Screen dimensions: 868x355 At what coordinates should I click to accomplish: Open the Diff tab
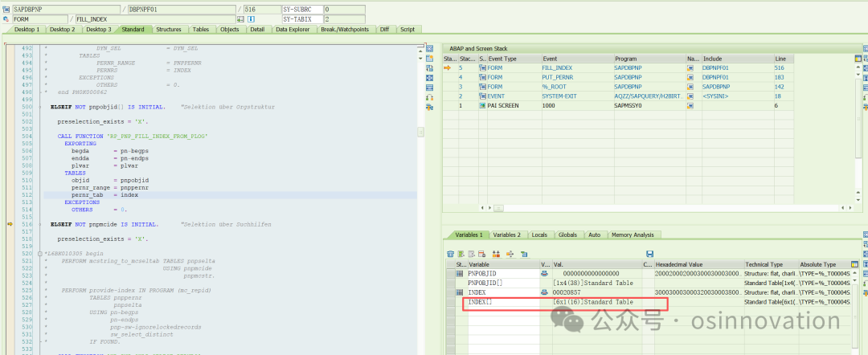(384, 29)
